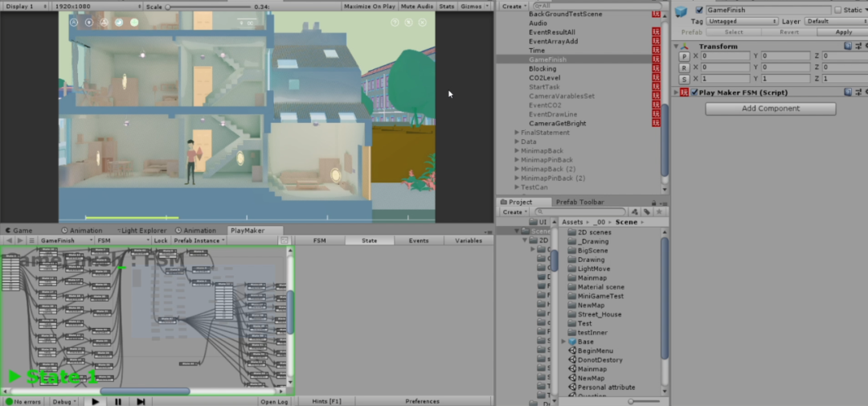
Task: Select the Base prefab asset
Action: [580, 342]
